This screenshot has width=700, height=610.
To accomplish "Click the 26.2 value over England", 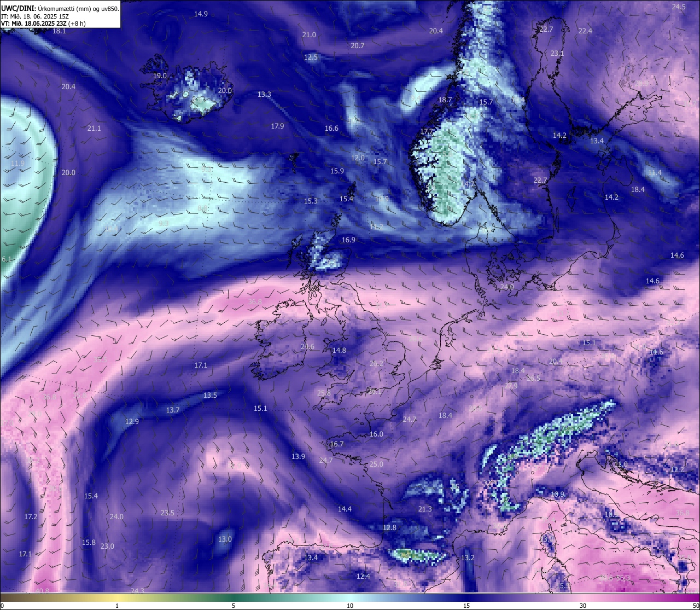I will (x=376, y=364).
